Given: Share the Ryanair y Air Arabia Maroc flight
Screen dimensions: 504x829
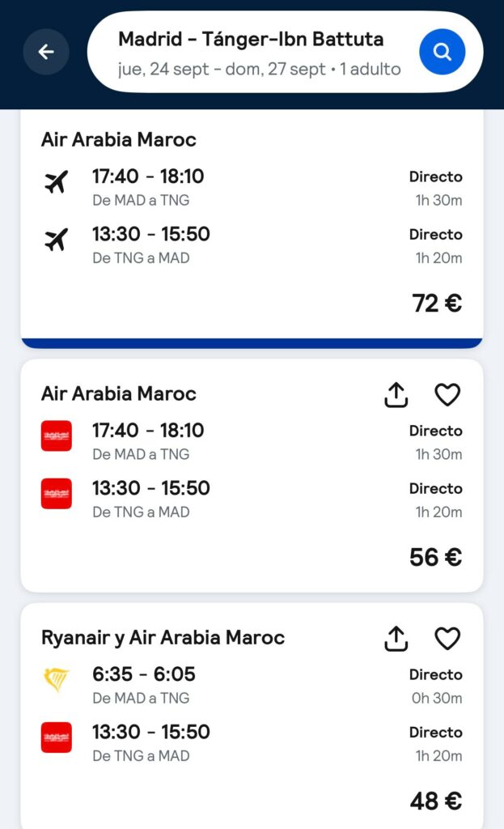Looking at the screenshot, I should pos(396,639).
